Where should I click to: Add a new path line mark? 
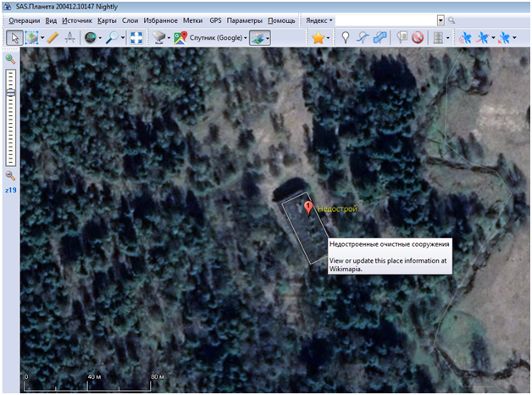(x=363, y=37)
